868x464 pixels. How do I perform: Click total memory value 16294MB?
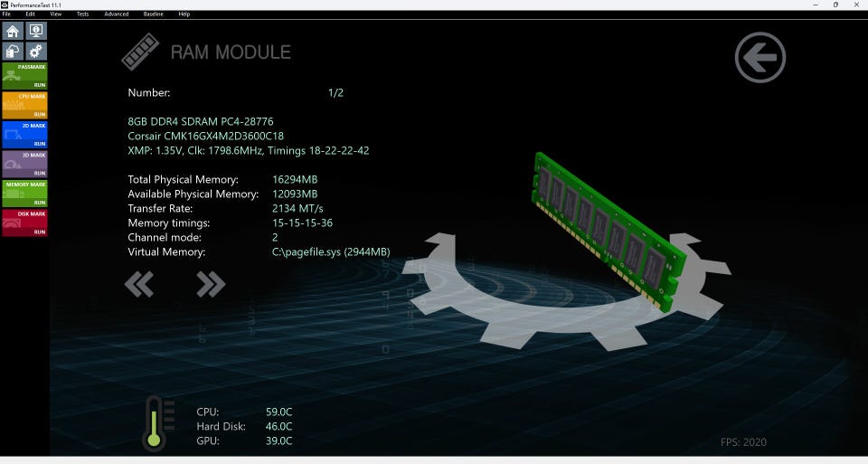[295, 179]
